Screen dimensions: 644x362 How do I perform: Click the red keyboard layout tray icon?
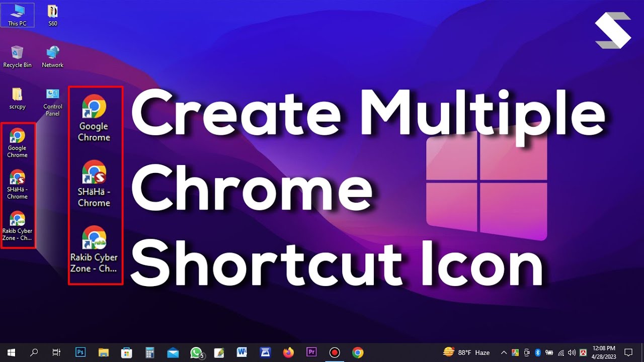(583, 352)
